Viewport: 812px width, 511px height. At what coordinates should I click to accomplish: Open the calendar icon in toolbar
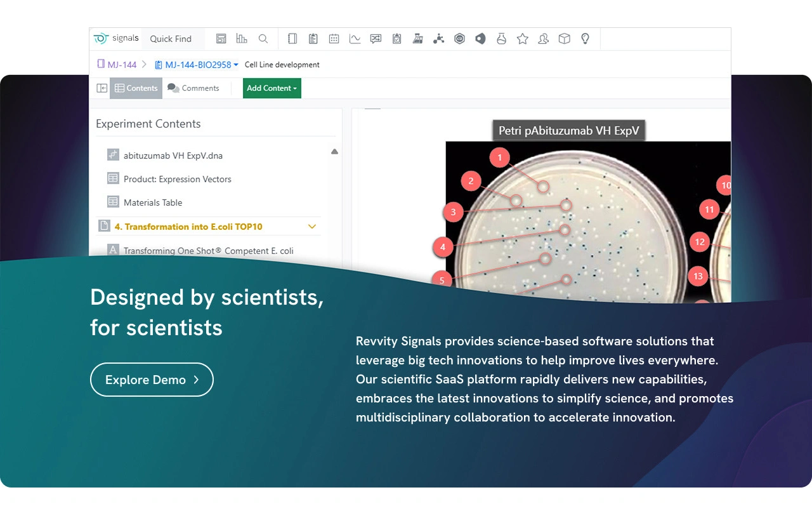click(334, 39)
